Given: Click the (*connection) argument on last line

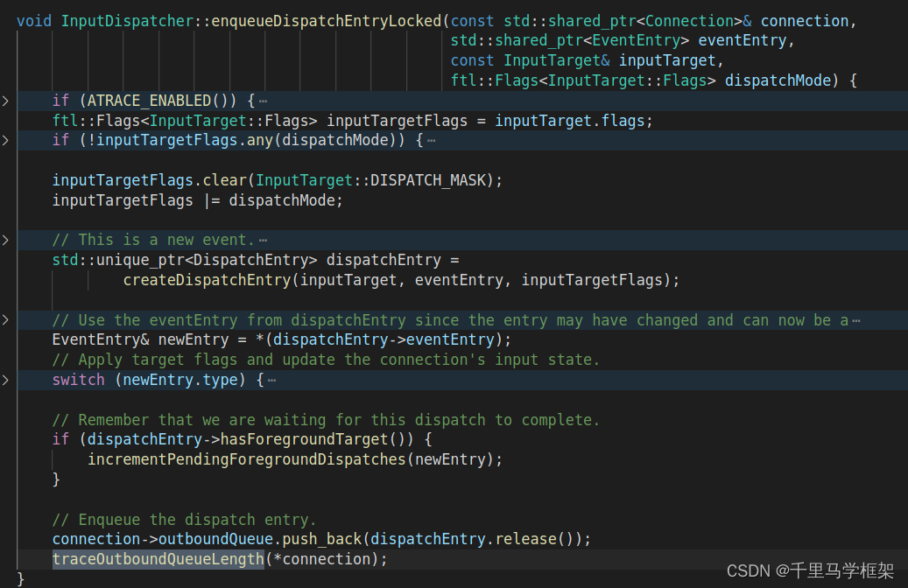Looking at the screenshot, I should 321,559.
